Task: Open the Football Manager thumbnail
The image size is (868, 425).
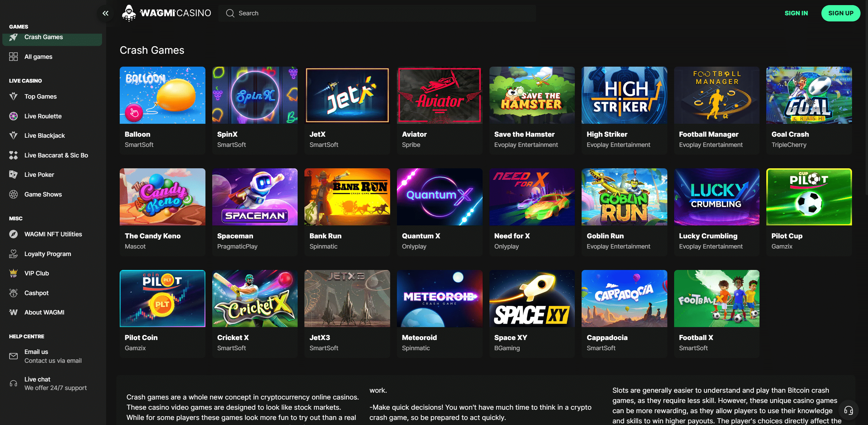Action: tap(717, 95)
